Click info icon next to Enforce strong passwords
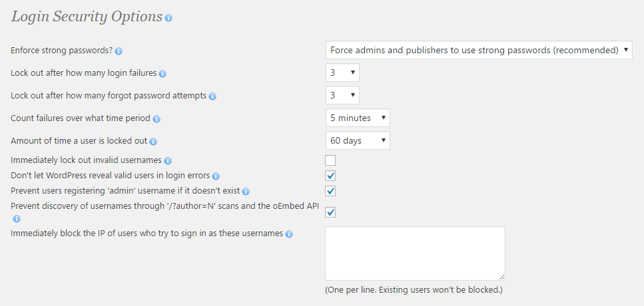This screenshot has width=644, height=306. [x=119, y=51]
